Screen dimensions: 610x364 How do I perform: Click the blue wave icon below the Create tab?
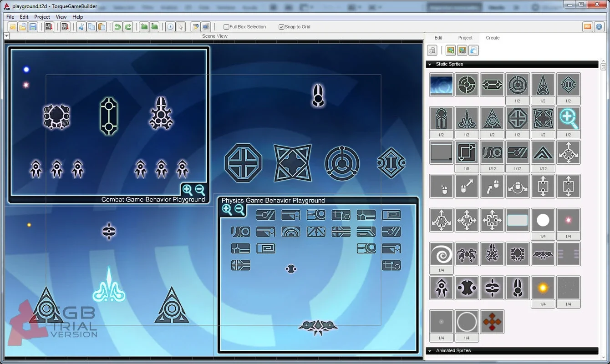(473, 51)
